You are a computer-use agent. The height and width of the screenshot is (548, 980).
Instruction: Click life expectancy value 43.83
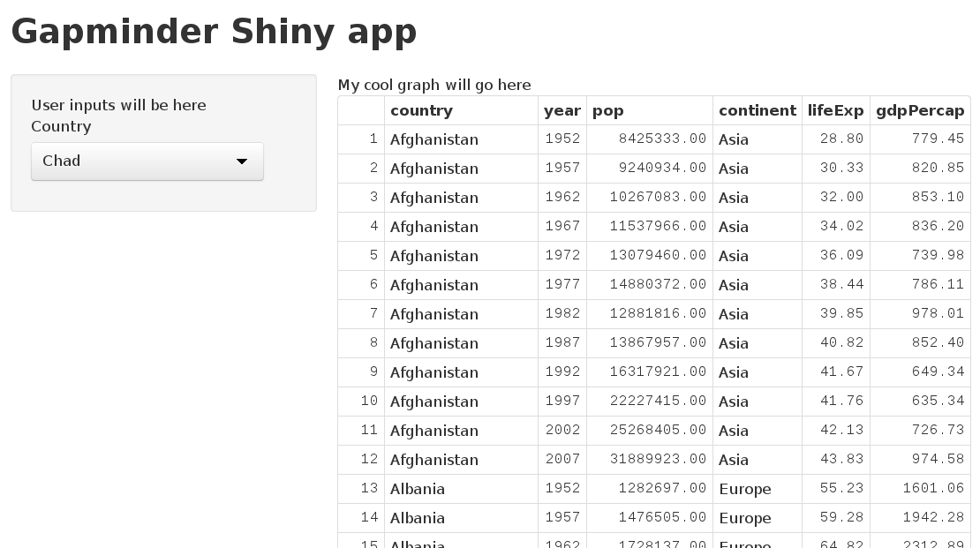click(841, 460)
